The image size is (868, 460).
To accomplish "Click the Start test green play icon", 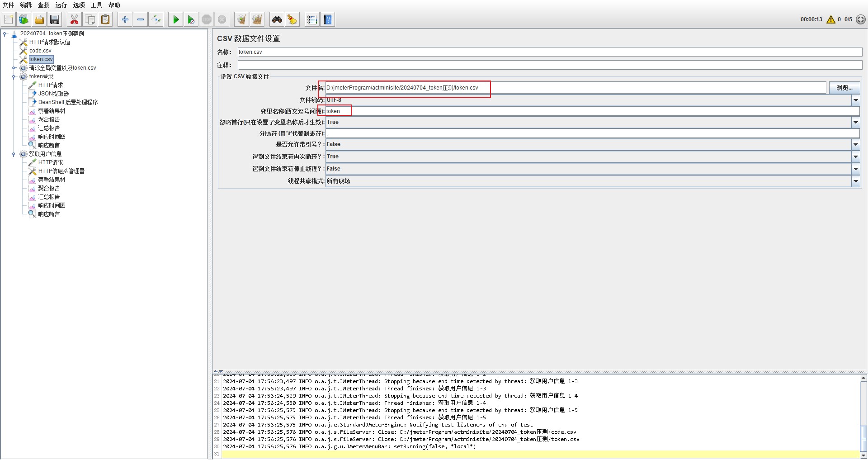I will (176, 19).
